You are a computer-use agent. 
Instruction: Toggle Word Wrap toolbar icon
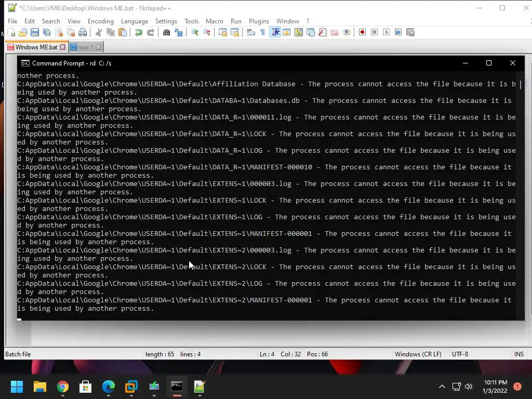[x=251, y=33]
